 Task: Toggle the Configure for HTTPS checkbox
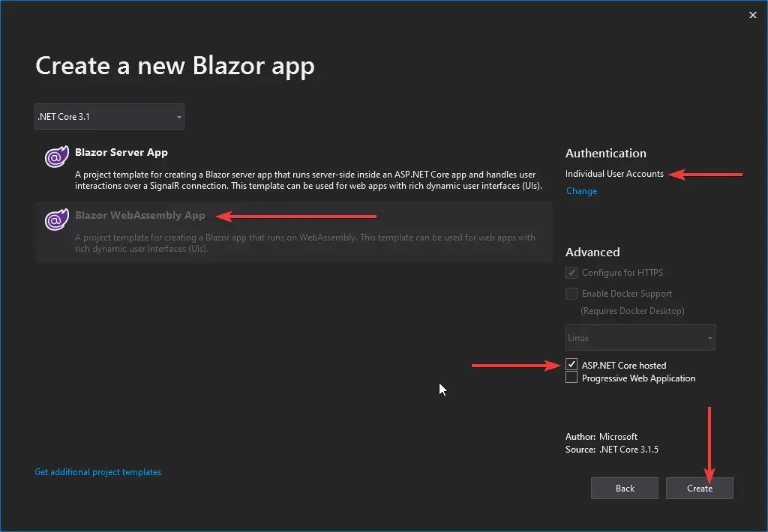571,272
